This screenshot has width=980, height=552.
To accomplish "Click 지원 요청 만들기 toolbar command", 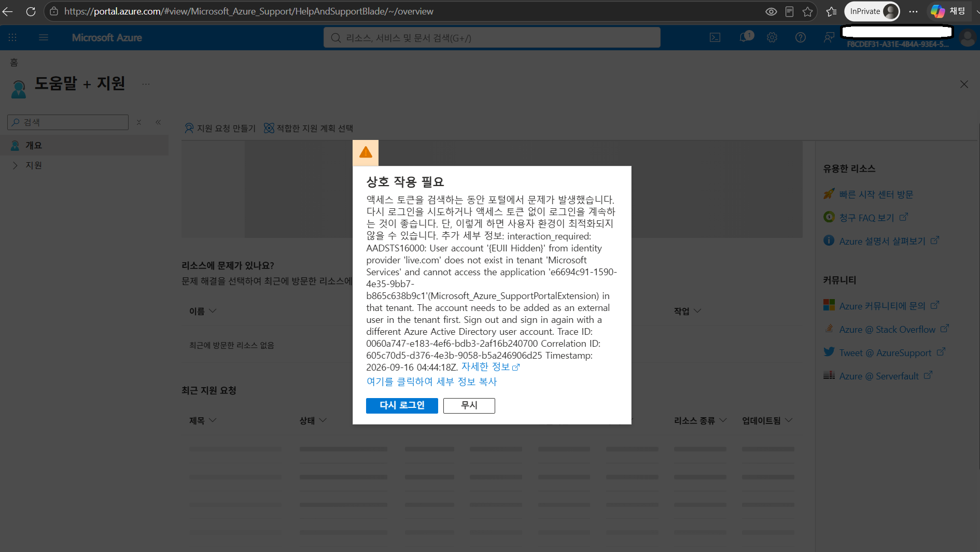I will 220,128.
